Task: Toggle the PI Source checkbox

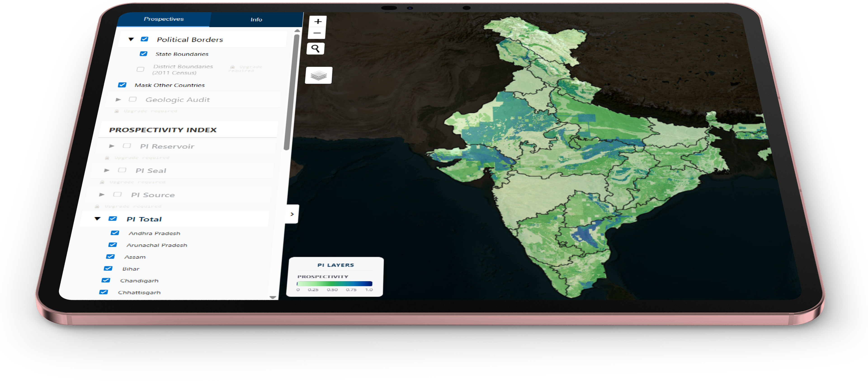Action: click(117, 194)
